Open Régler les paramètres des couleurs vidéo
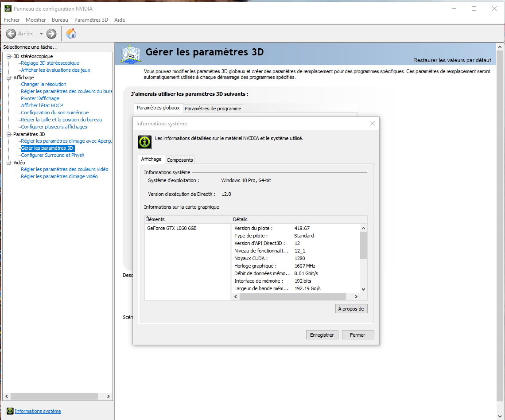Viewport: 505px width, 420px height. coord(64,169)
